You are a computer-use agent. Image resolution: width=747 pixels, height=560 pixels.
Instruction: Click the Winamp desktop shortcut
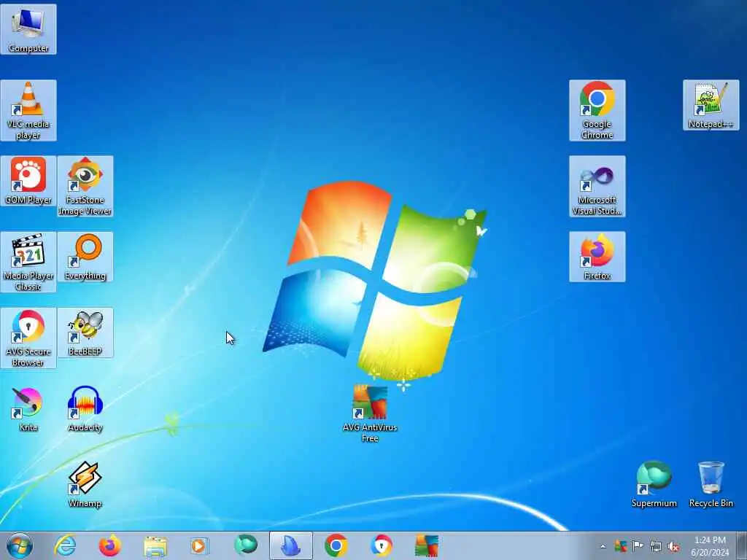85,484
